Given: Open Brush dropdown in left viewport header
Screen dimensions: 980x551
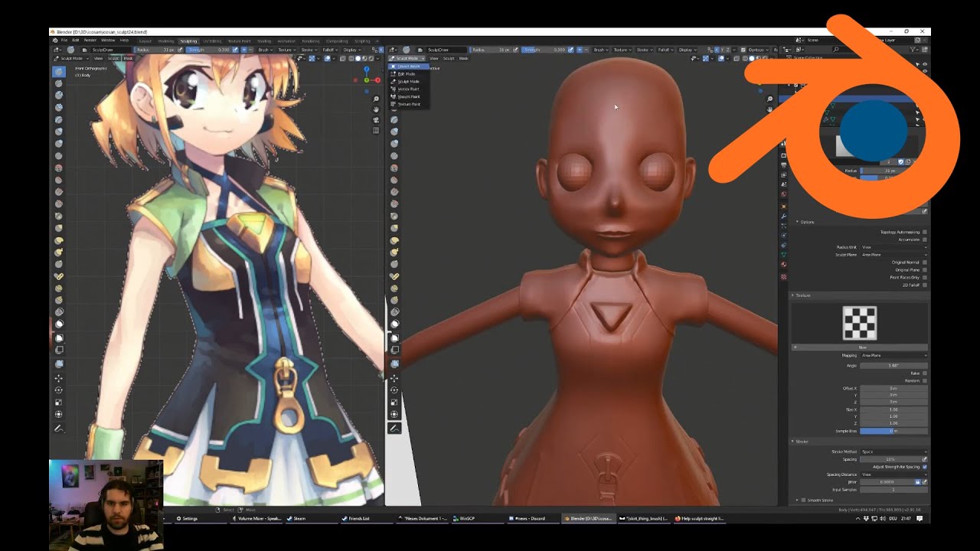Looking at the screenshot, I should tap(266, 50).
